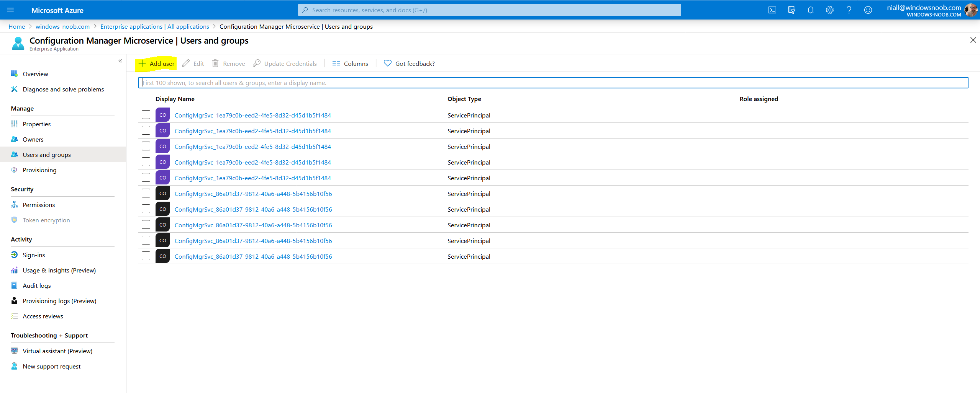980x393 pixels.
Task: Open Provisioning logs (Preview)
Action: pyautogui.click(x=59, y=301)
